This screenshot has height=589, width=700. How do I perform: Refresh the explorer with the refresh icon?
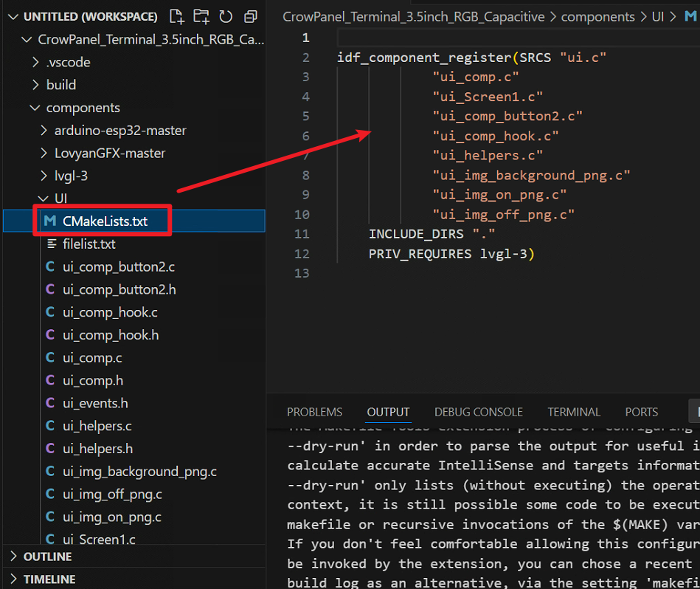(x=226, y=17)
